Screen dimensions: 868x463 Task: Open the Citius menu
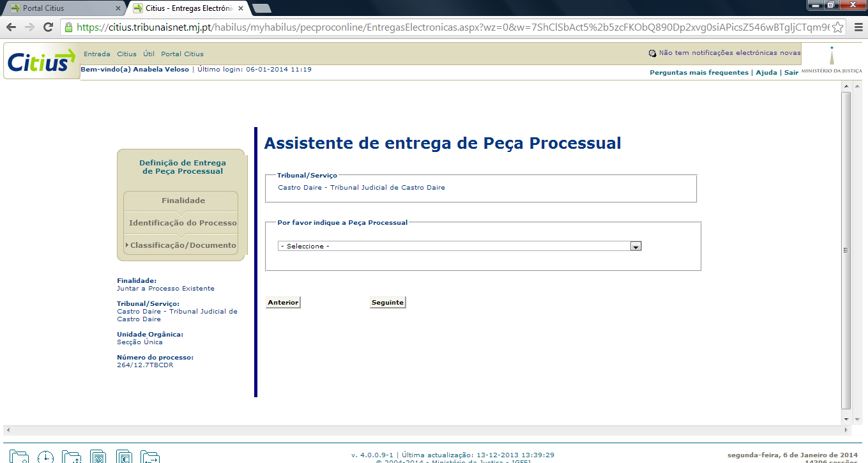tap(126, 54)
